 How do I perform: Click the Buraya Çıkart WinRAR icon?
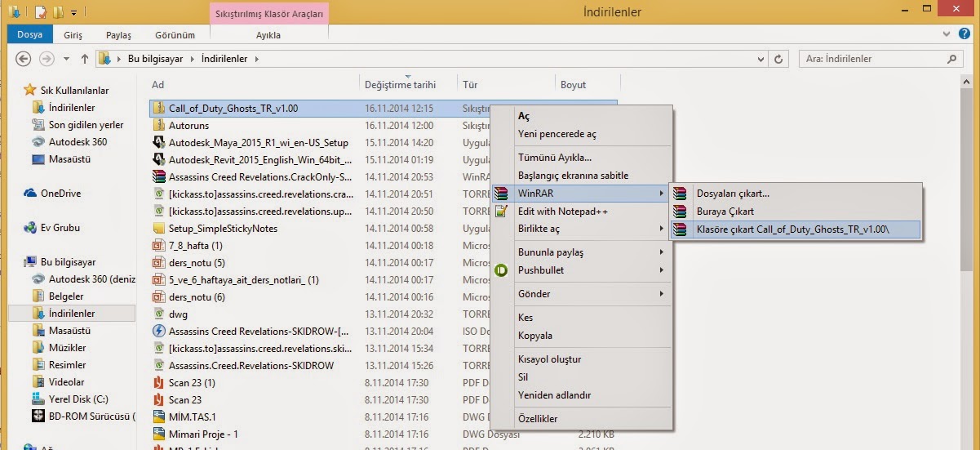(x=679, y=212)
